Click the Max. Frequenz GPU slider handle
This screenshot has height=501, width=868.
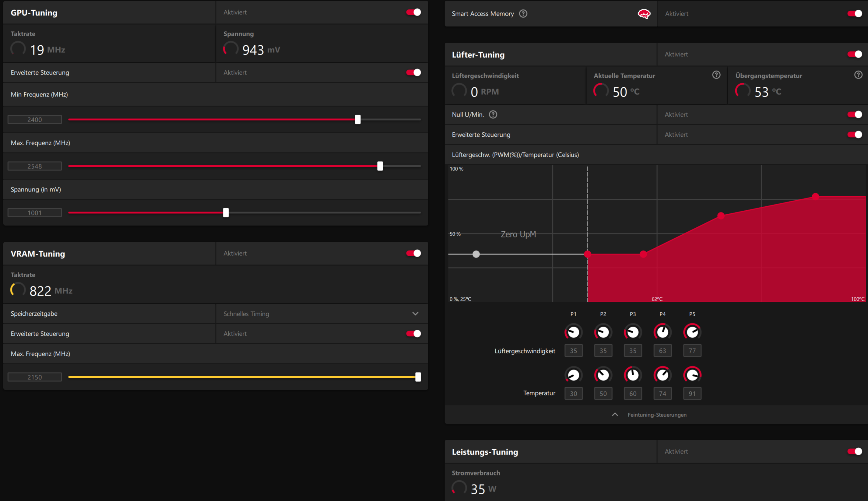(x=380, y=166)
